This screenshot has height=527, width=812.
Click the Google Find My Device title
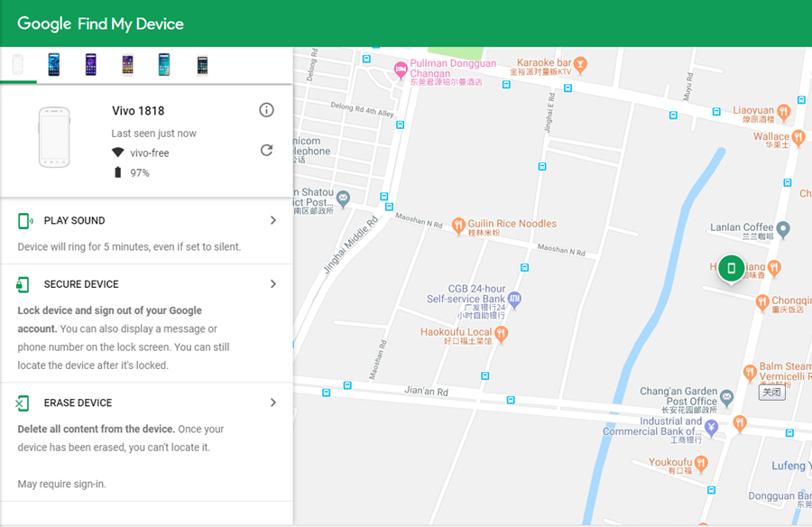pos(100,23)
